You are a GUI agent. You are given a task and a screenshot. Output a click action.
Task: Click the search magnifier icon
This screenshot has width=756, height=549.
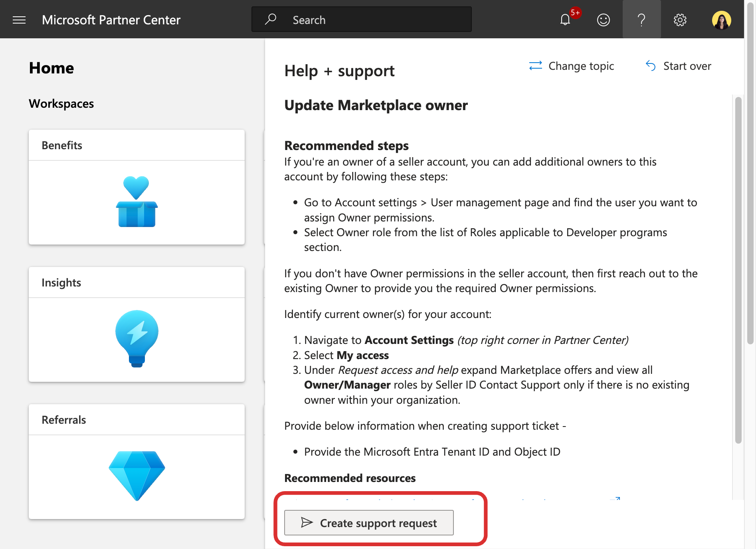[271, 19]
